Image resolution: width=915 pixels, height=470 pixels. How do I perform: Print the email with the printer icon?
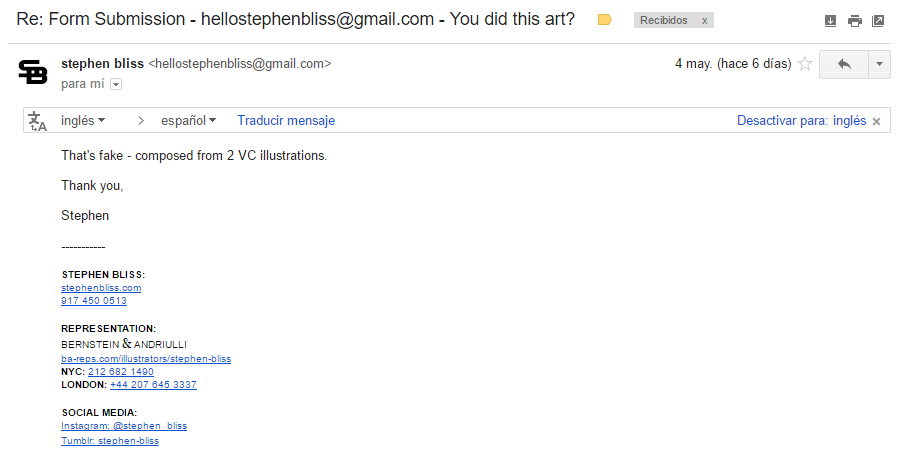pos(854,21)
